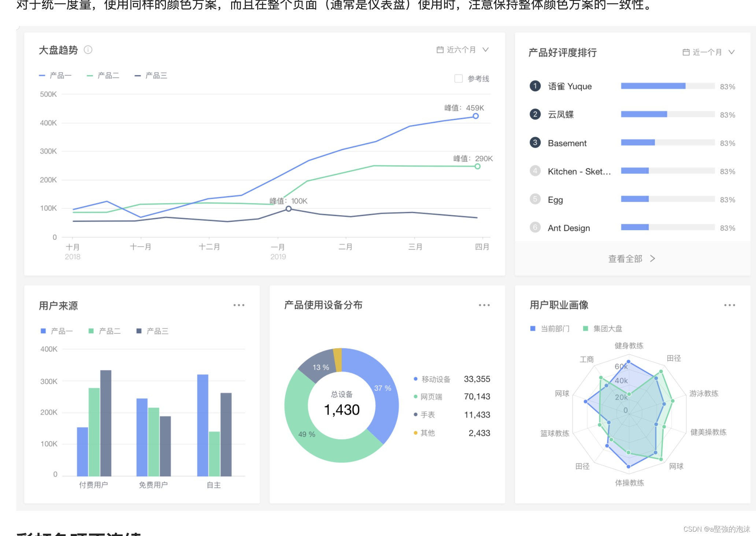
Task: Click 四月 tick on trend chart axis
Action: tap(482, 247)
